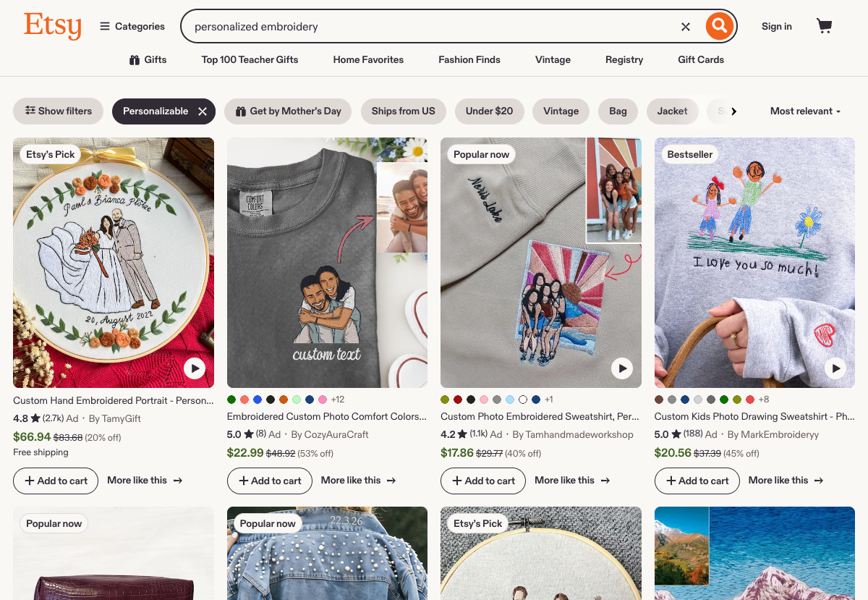Go to the Etsy home logo
This screenshot has height=600, width=868.
pos(52,26)
